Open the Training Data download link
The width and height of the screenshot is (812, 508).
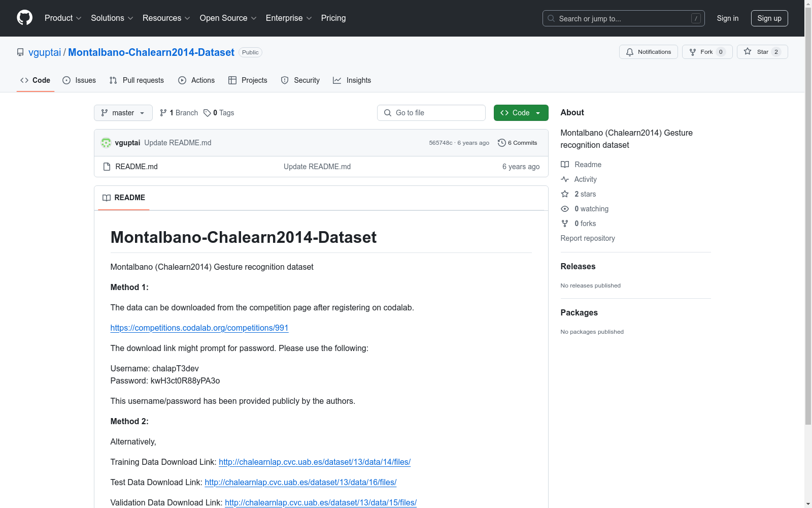pyautogui.click(x=315, y=462)
